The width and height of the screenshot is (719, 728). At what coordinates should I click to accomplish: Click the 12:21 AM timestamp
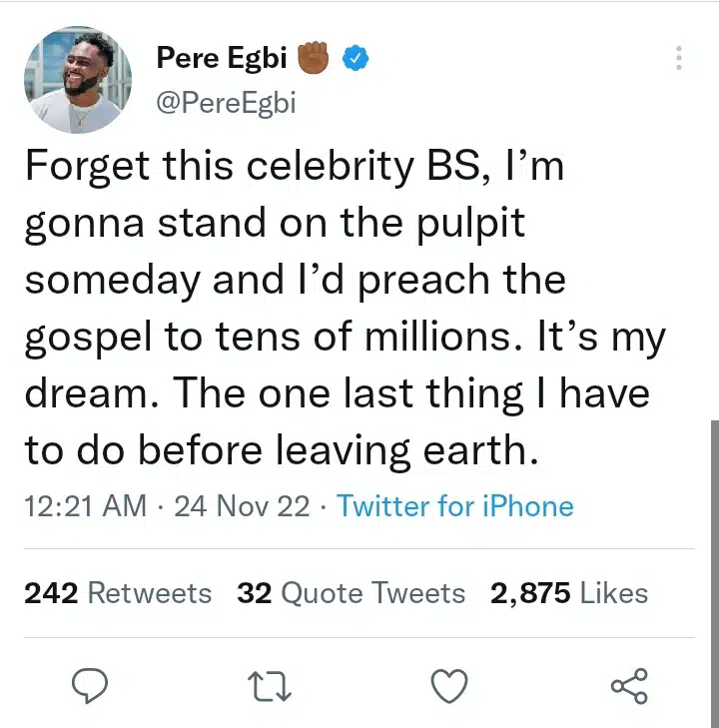pos(85,506)
